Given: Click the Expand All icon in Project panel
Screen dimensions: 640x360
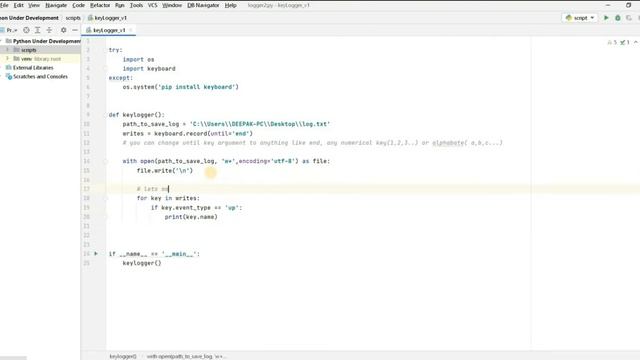Looking at the screenshot, I should (38, 30).
